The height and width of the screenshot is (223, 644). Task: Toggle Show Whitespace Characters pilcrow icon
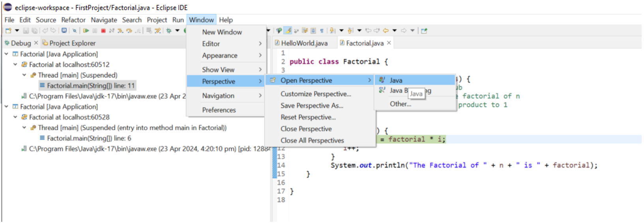322,30
